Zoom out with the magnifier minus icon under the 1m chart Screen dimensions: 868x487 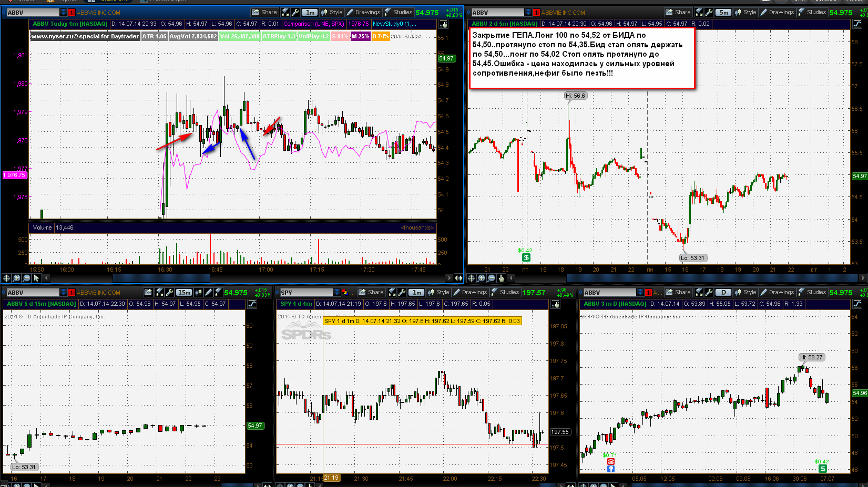(26, 278)
